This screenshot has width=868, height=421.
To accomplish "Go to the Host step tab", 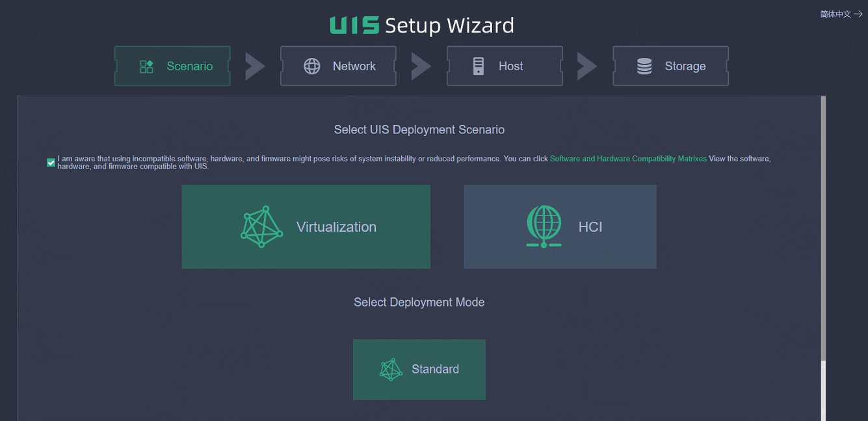I will click(x=505, y=66).
